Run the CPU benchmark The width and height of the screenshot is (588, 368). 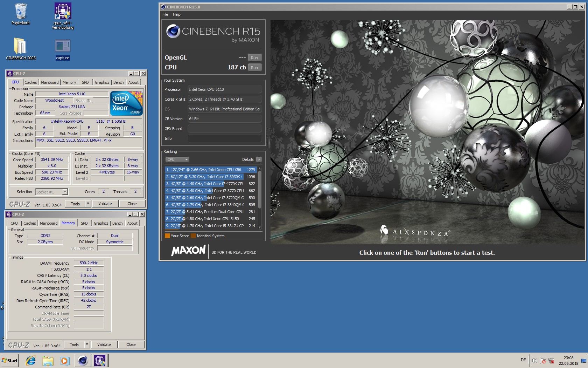coord(254,68)
